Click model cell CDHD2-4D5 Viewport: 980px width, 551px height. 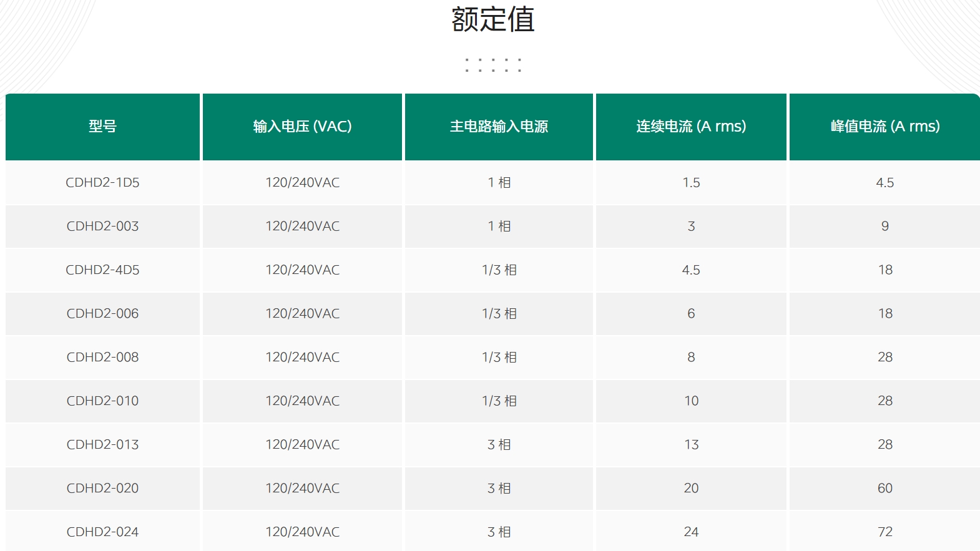tap(102, 270)
